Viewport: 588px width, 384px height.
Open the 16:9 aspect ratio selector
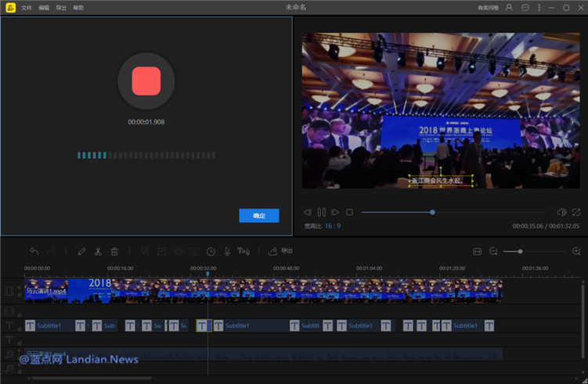[333, 226]
